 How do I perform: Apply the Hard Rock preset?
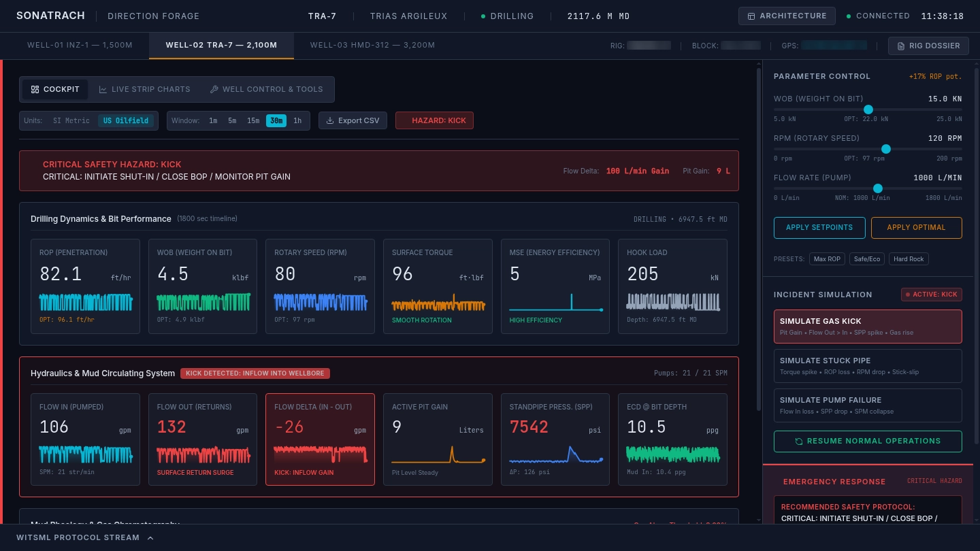tap(909, 259)
